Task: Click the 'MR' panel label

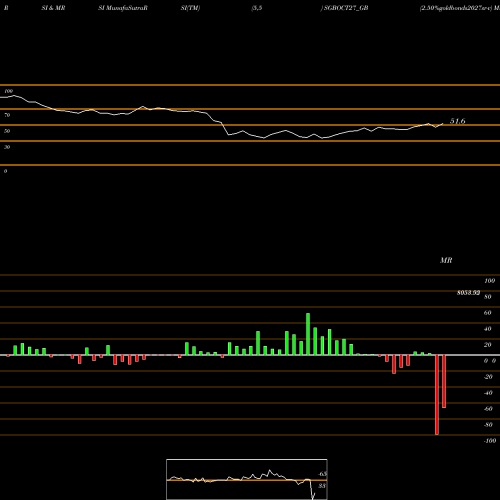Action: pyautogui.click(x=446, y=260)
